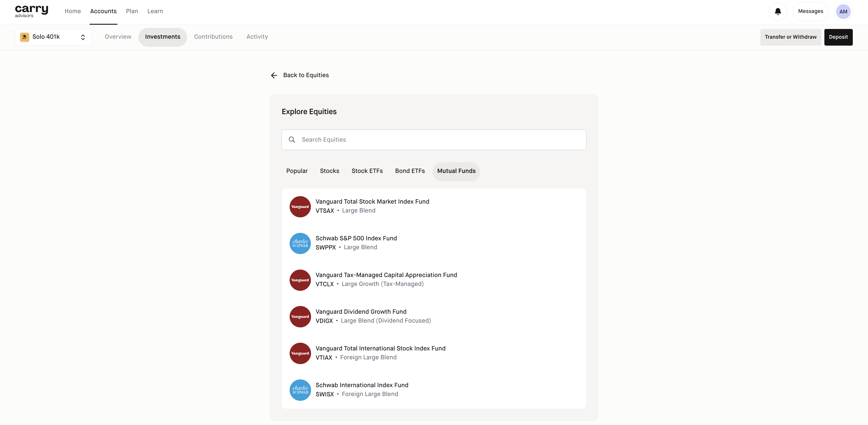868x425 pixels.
Task: Click Schwab logo beside SWISX
Action: click(x=300, y=390)
